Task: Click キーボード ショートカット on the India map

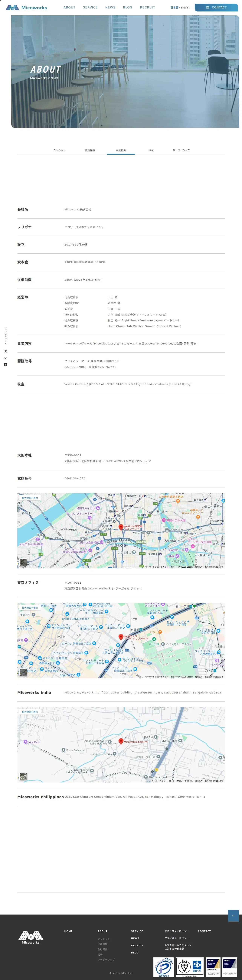Action: pyautogui.click(x=163, y=781)
